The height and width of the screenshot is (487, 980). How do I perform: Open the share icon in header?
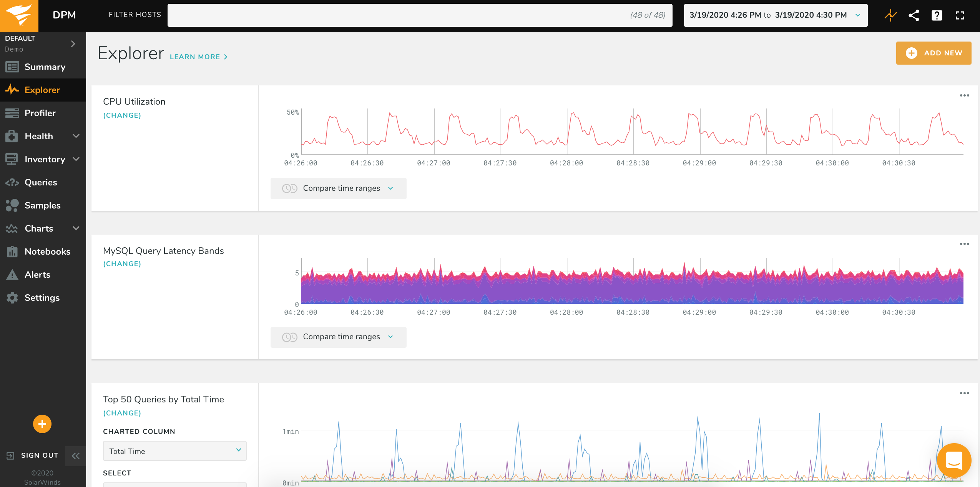tap(914, 15)
